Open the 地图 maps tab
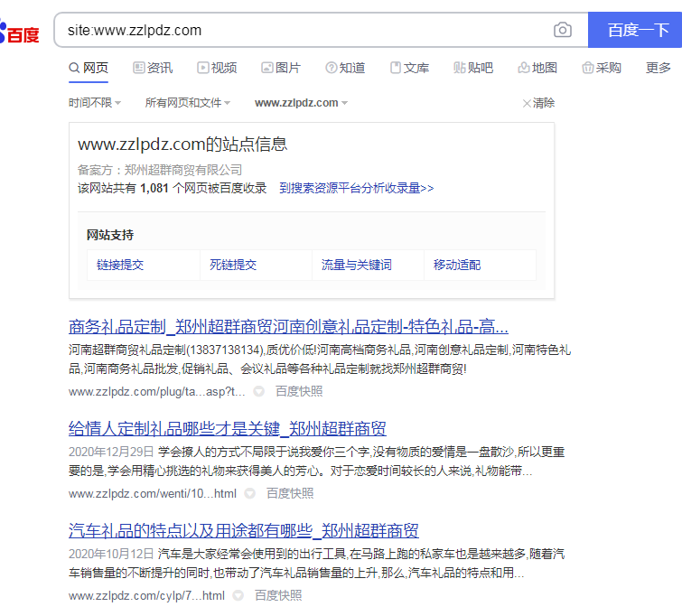Screen dimensions: 682x616 [537, 68]
